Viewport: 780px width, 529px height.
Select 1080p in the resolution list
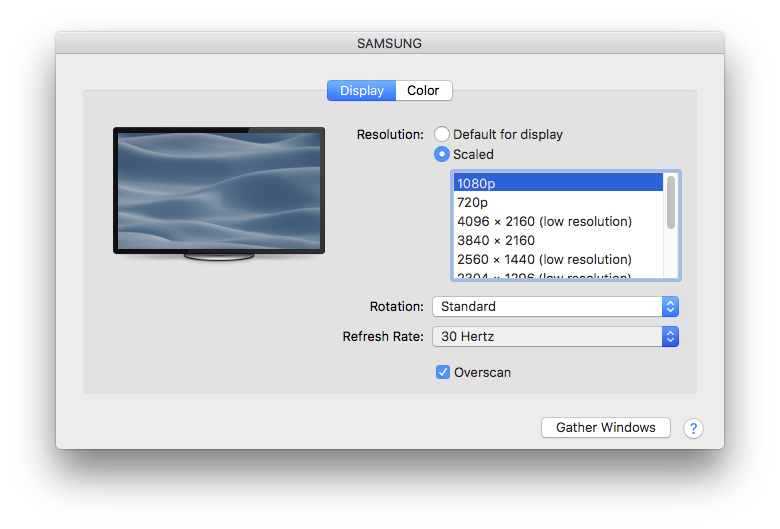pyautogui.click(x=558, y=183)
